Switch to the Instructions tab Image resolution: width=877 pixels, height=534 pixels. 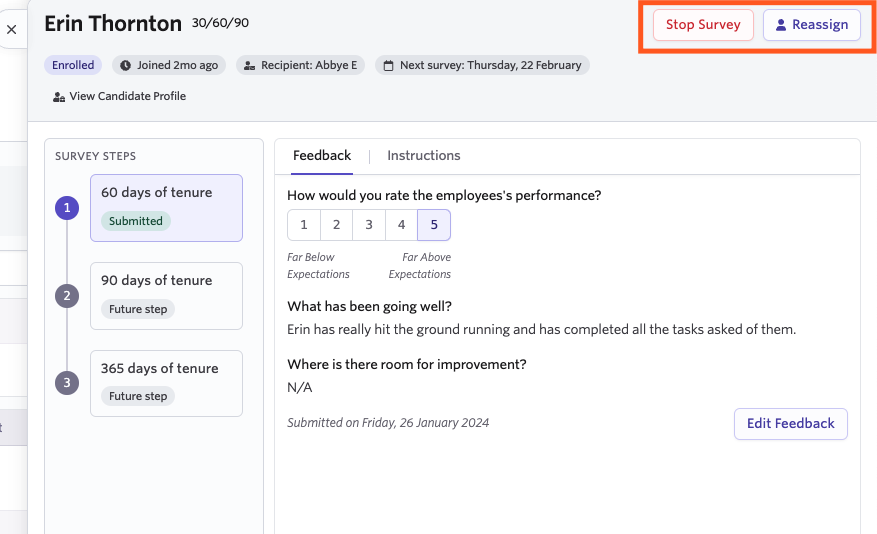pos(423,155)
